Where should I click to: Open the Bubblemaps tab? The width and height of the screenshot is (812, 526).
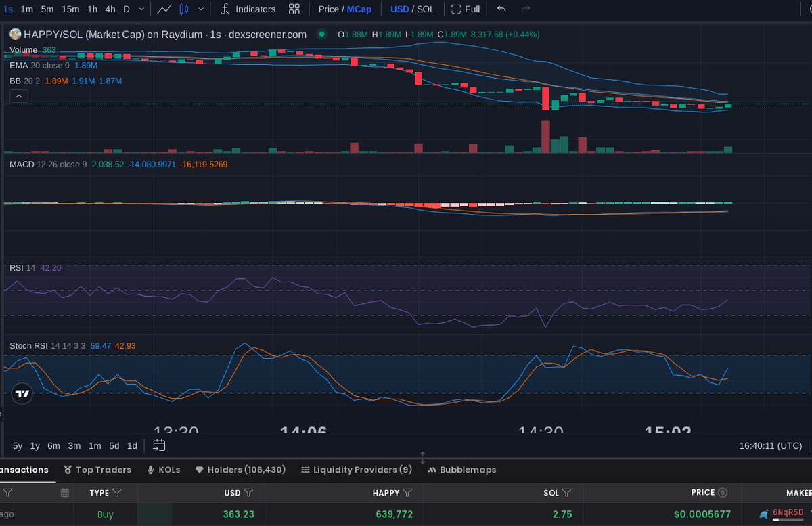click(462, 470)
